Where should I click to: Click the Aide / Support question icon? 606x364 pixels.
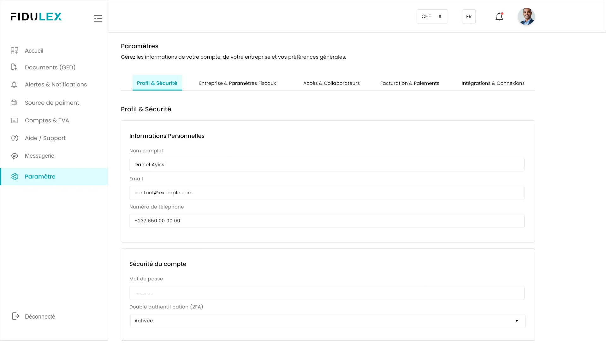coord(15,138)
